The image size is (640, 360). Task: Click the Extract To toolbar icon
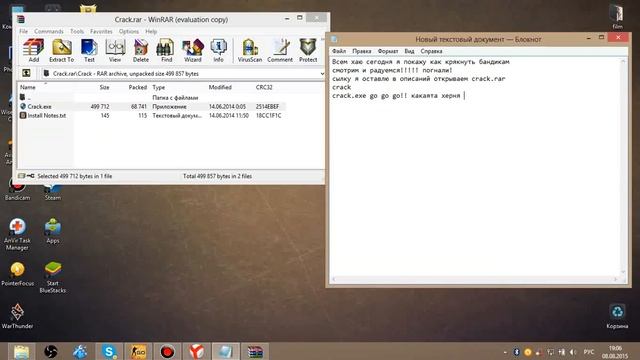pos(62,51)
